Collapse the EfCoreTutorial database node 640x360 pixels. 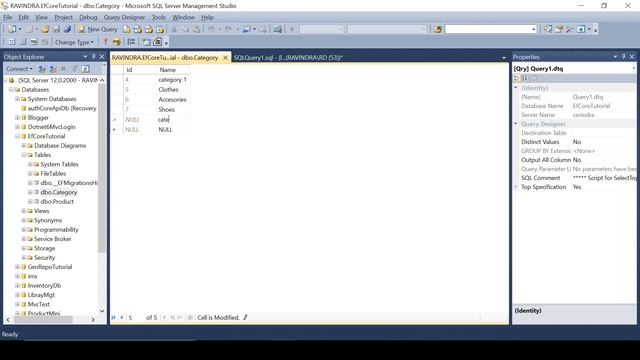(x=18, y=136)
